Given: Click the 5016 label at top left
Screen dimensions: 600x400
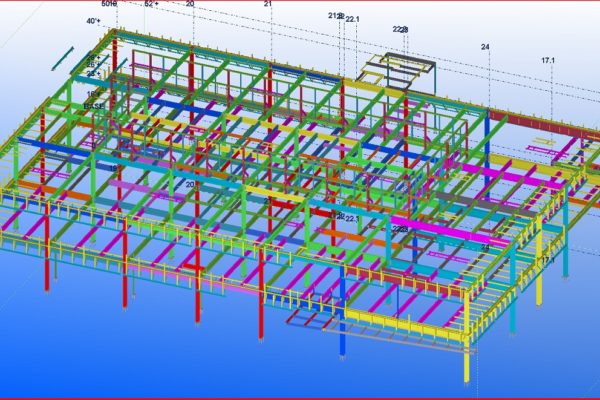Looking at the screenshot, I should [x=109, y=5].
